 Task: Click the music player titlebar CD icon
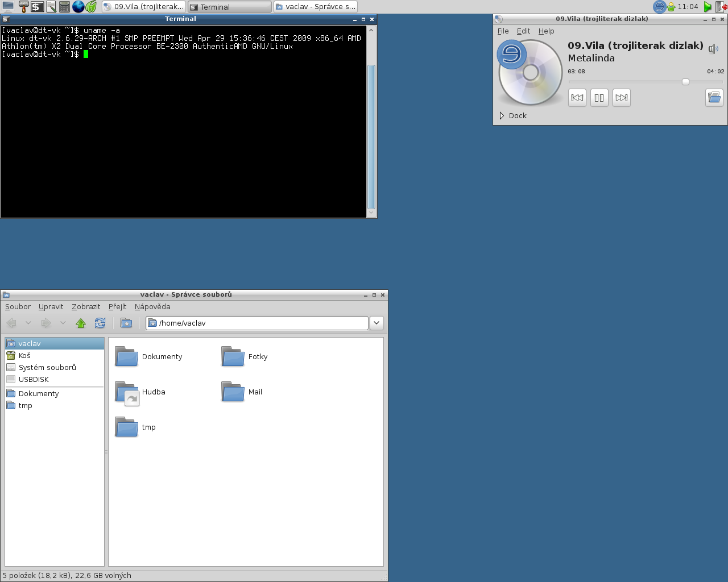pos(498,19)
